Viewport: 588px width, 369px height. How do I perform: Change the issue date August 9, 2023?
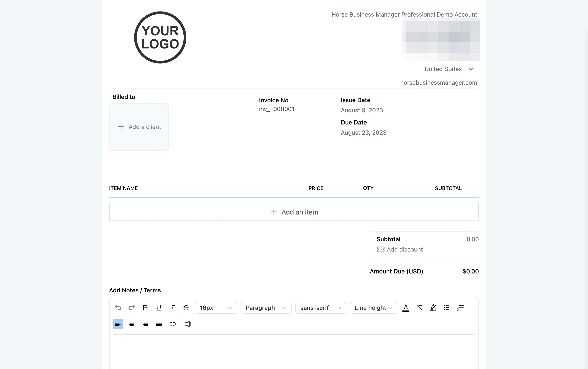362,110
